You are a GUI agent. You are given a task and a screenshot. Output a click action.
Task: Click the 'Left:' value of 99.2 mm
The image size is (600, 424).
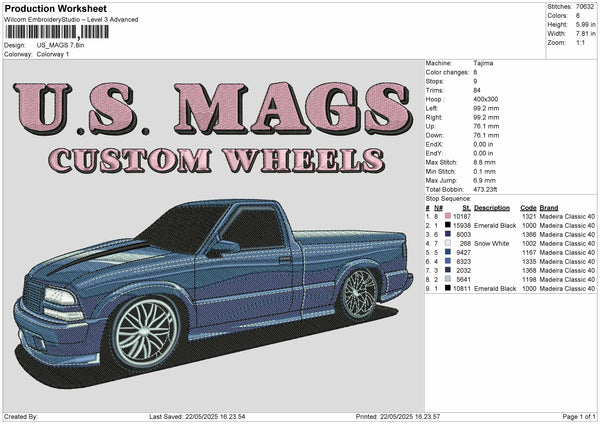point(486,108)
